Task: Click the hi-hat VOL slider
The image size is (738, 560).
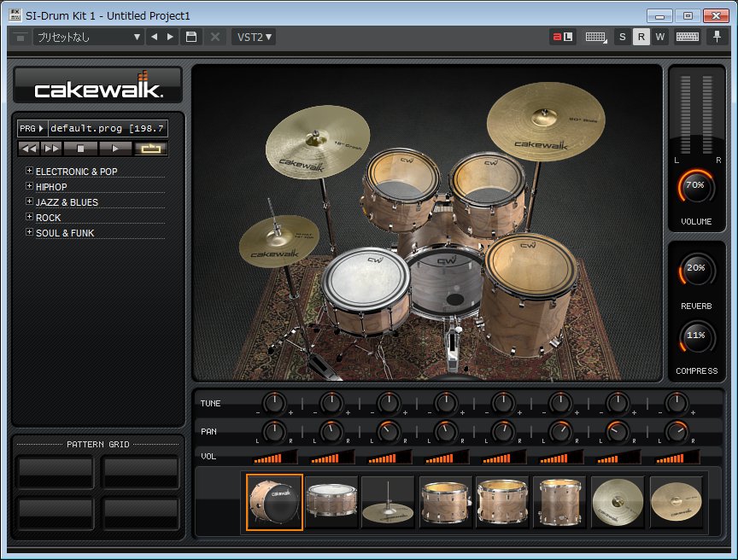Action: click(389, 457)
